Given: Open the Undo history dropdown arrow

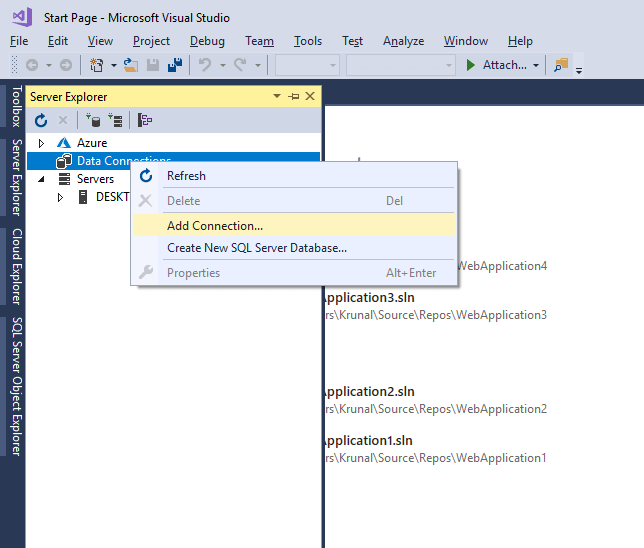Looking at the screenshot, I should (223, 65).
